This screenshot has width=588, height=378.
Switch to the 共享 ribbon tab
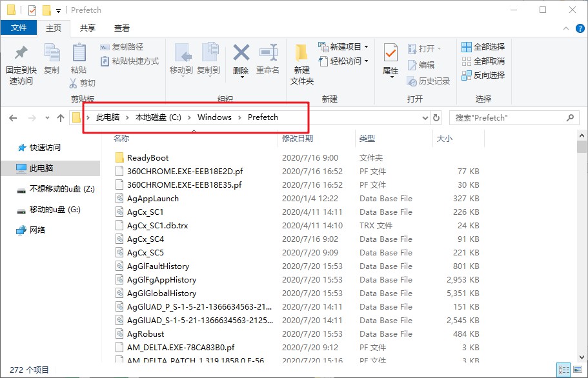tap(87, 28)
